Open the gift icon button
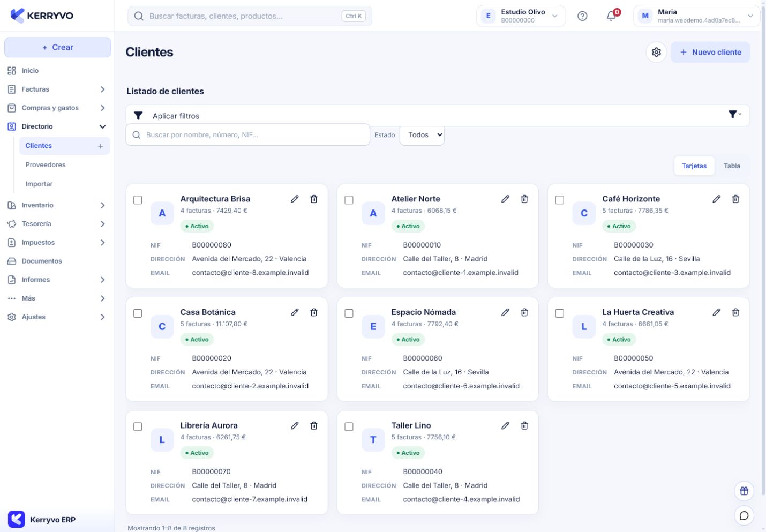This screenshot has height=532, width=766. [744, 491]
